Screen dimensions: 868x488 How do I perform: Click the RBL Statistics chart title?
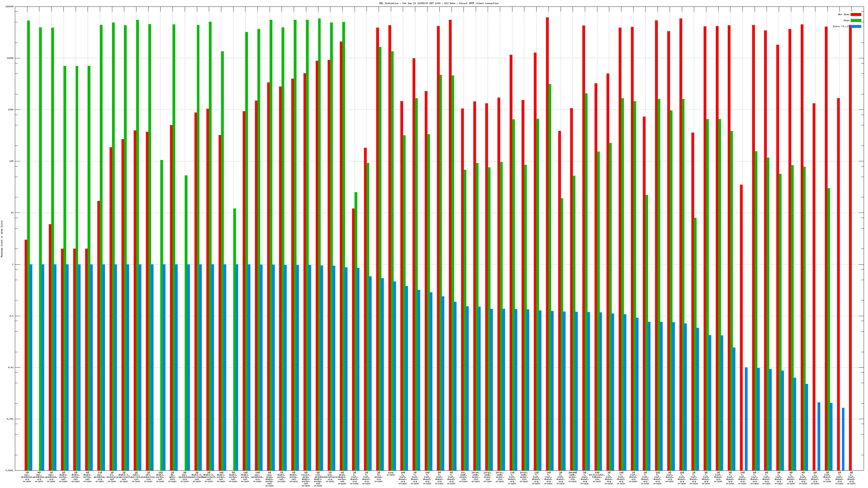(439, 3)
